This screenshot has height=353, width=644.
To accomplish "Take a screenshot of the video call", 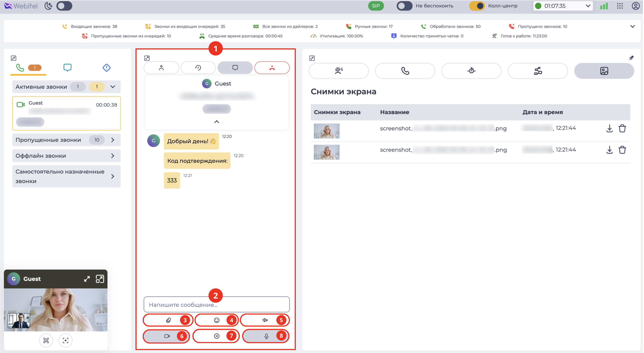I will [x=46, y=340].
